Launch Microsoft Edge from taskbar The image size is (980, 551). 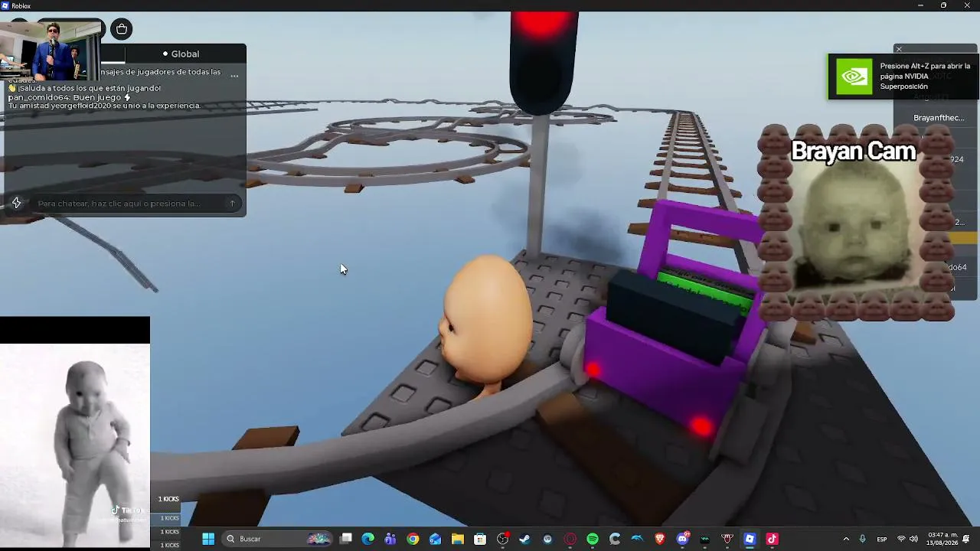368,539
